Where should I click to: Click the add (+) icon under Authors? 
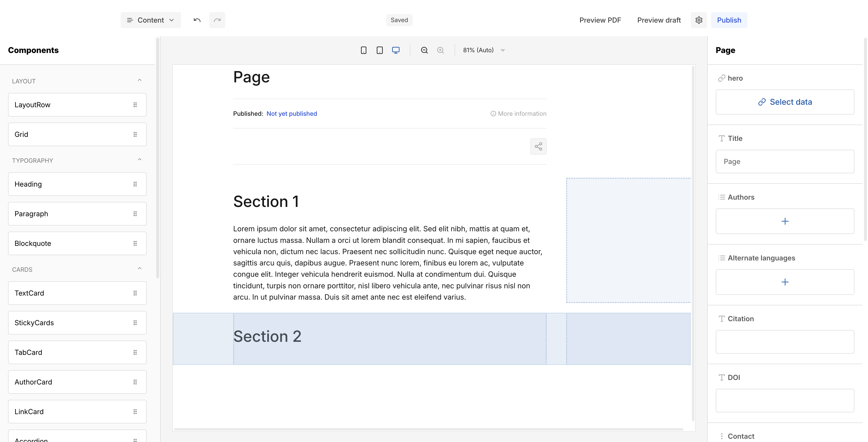pos(785,221)
